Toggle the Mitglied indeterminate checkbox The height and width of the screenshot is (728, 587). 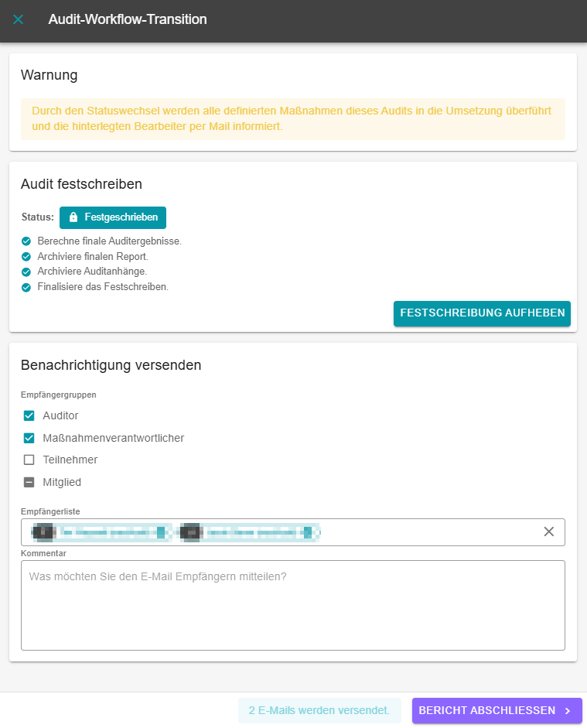tap(29, 482)
